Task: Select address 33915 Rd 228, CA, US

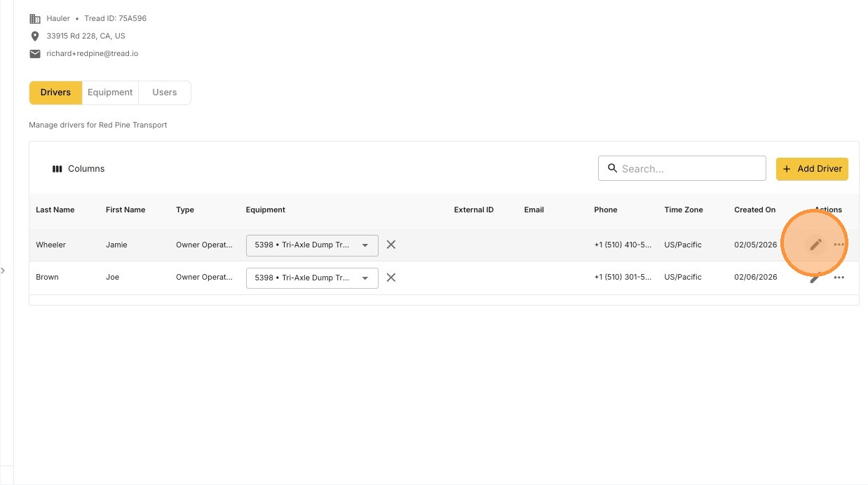Action: click(x=86, y=36)
